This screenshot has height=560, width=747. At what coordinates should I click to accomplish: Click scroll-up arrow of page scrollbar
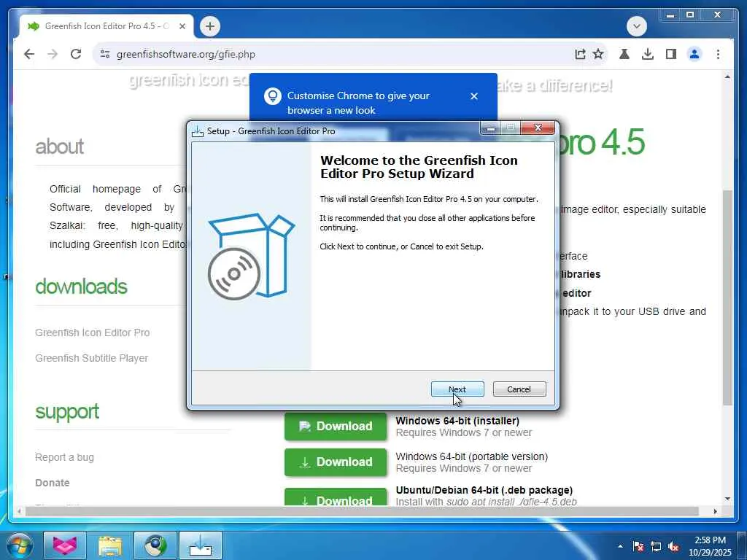tap(727, 77)
